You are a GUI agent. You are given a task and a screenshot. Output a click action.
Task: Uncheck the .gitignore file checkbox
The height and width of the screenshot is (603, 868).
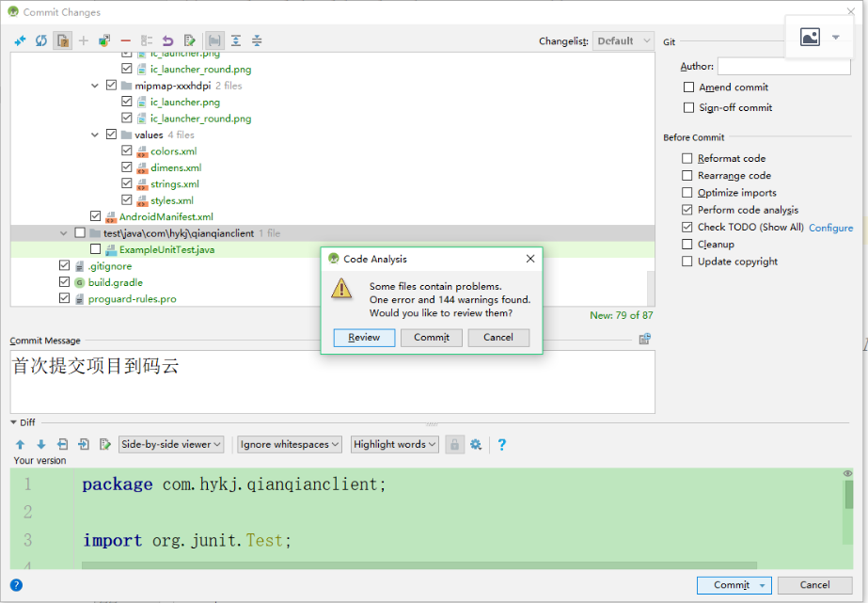pos(64,265)
